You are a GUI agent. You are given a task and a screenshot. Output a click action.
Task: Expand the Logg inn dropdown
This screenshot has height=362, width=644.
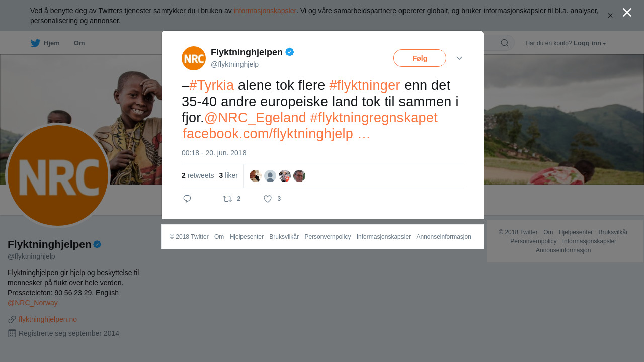(590, 43)
